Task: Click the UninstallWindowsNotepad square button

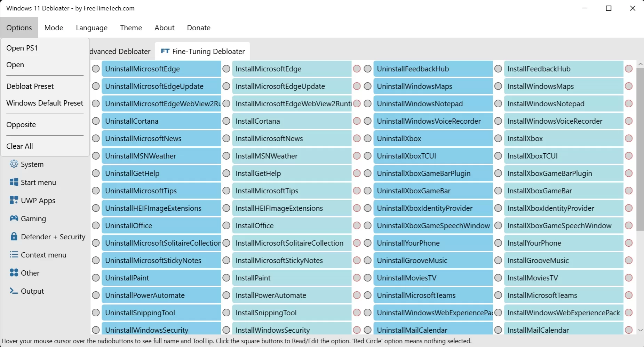Action: (x=433, y=103)
